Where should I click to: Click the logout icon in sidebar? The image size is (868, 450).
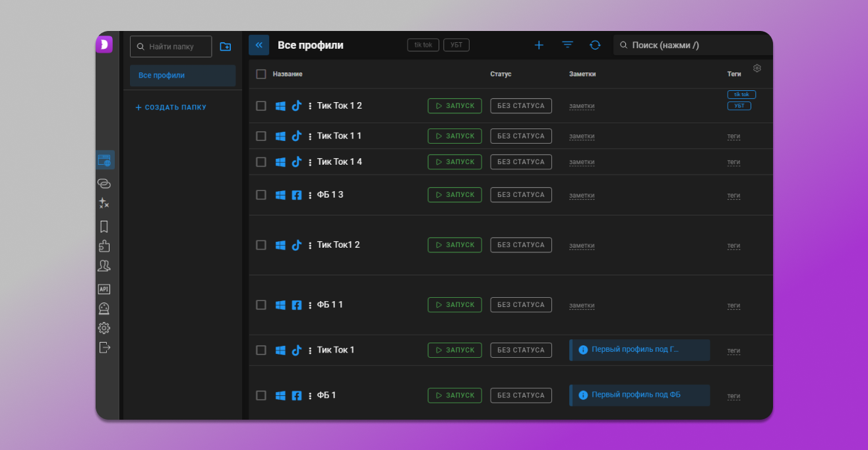pyautogui.click(x=104, y=347)
